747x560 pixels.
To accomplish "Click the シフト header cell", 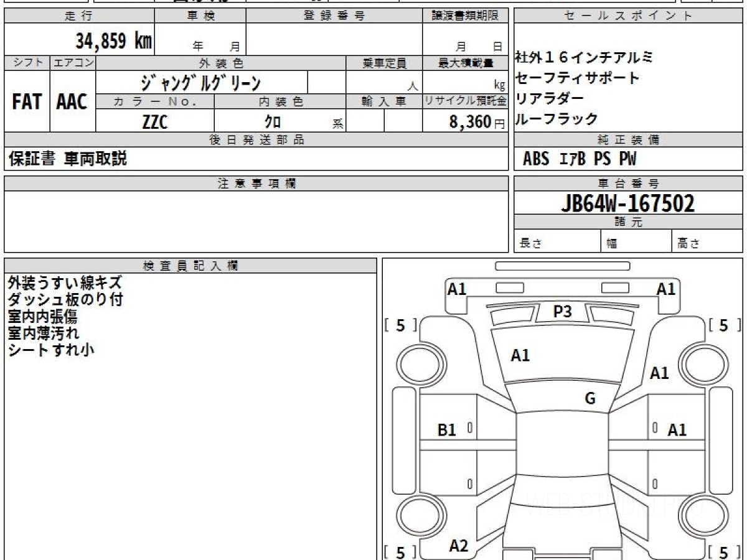I will click(27, 63).
